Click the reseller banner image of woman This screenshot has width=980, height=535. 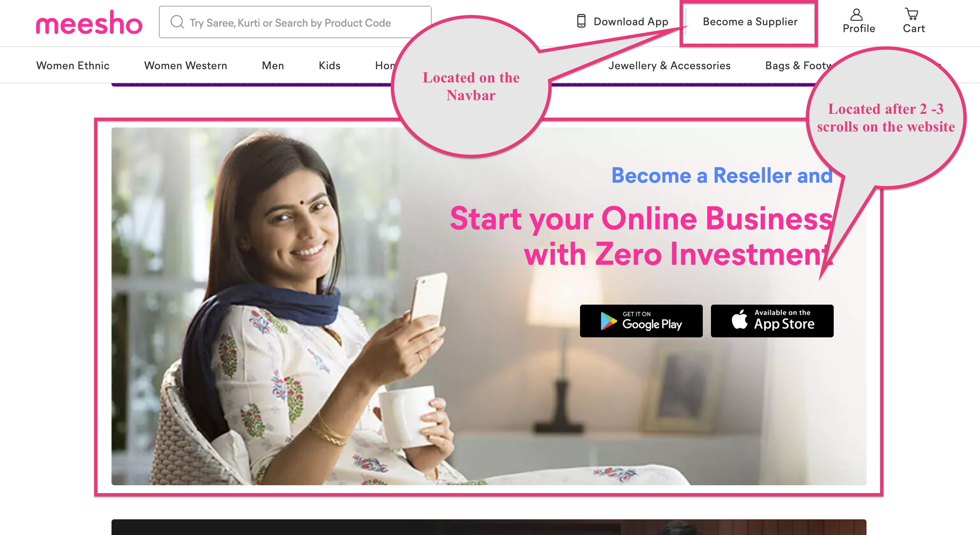click(x=489, y=306)
